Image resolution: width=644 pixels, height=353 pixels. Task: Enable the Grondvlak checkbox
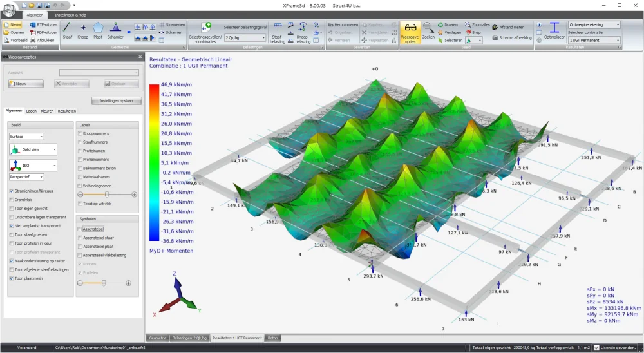click(12, 200)
